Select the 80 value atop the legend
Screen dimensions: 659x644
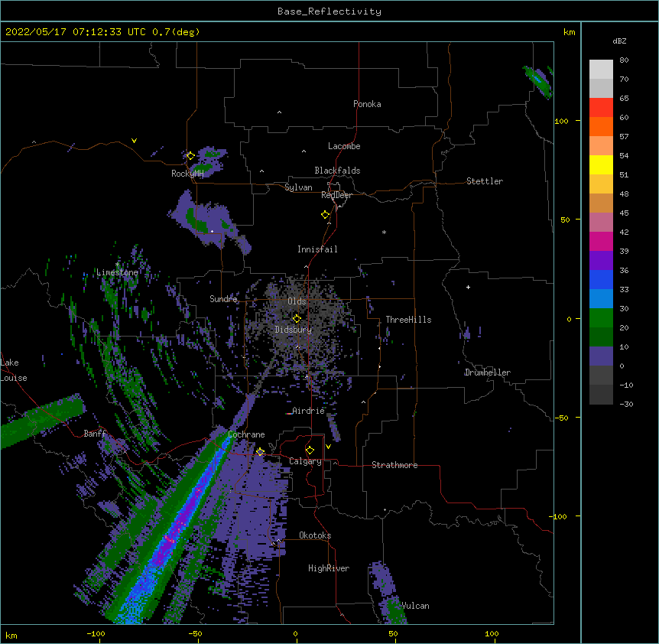624,60
